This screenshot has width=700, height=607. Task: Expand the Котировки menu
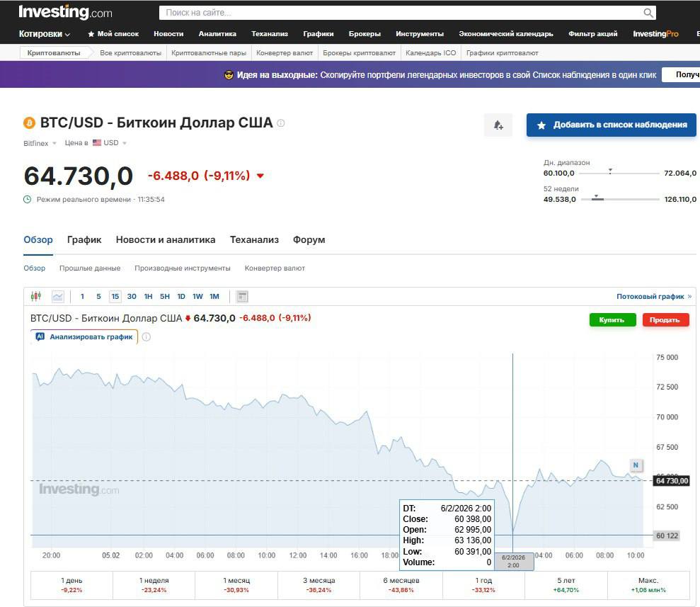click(x=45, y=34)
